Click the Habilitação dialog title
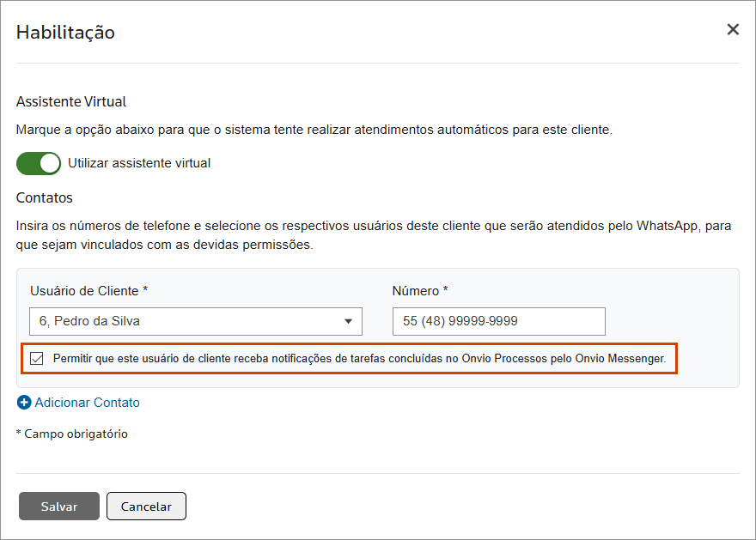 [x=65, y=33]
